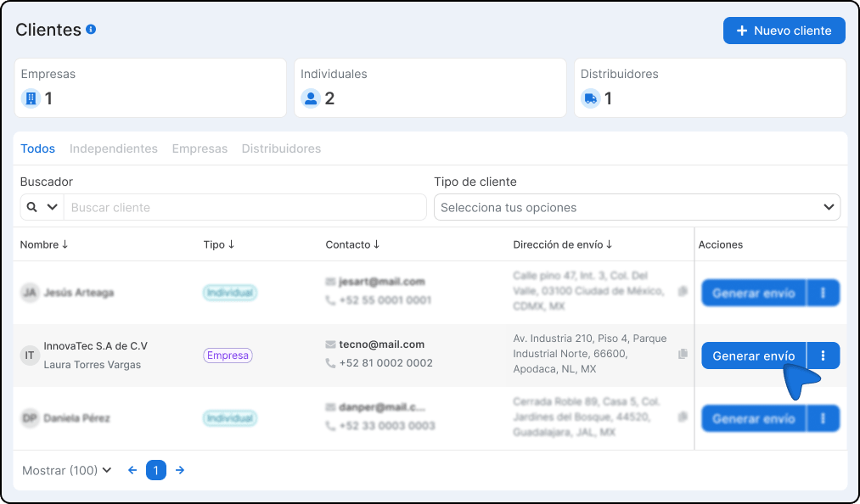This screenshot has width=860, height=504.
Task: Click the Nuevo cliente button
Action: (x=784, y=31)
